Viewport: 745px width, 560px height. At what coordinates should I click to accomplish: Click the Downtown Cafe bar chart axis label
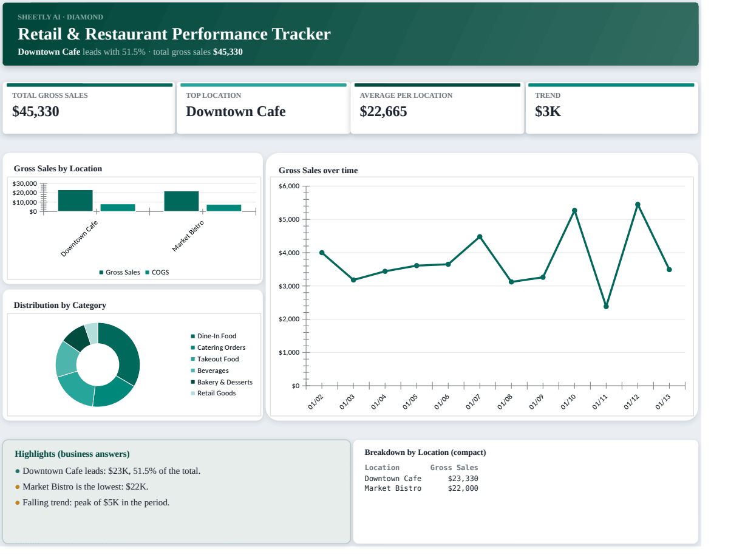(x=79, y=238)
